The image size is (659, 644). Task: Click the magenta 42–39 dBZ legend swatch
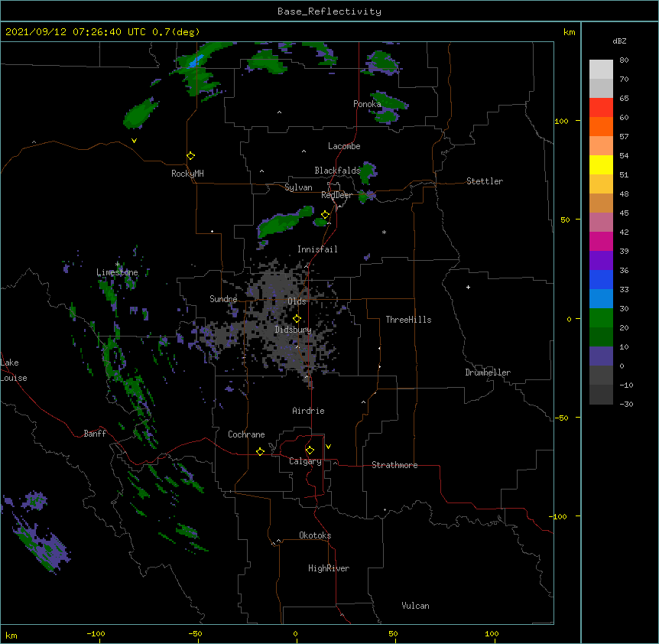[x=601, y=241]
